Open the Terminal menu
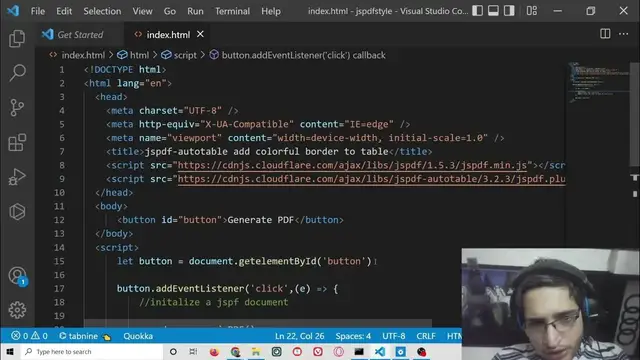 232,11
